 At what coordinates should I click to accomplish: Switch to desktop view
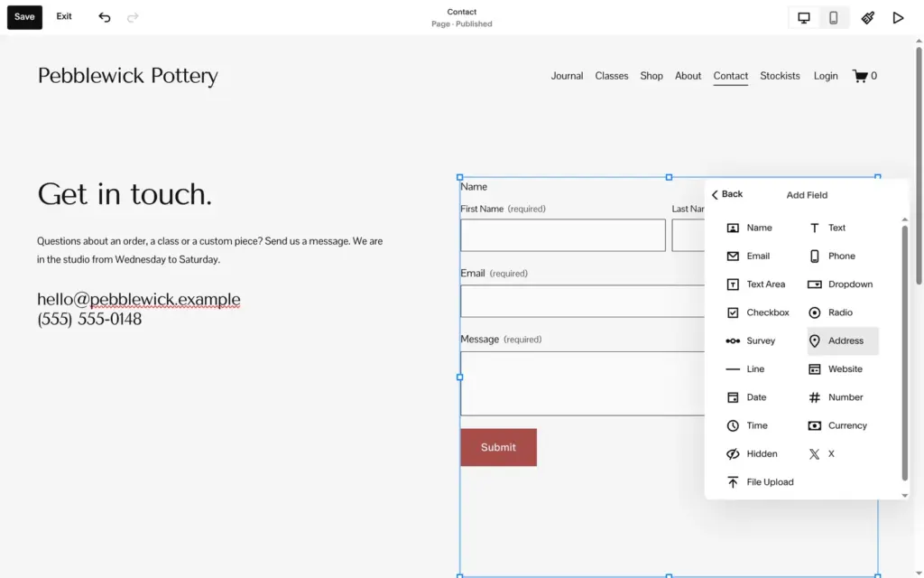804,18
